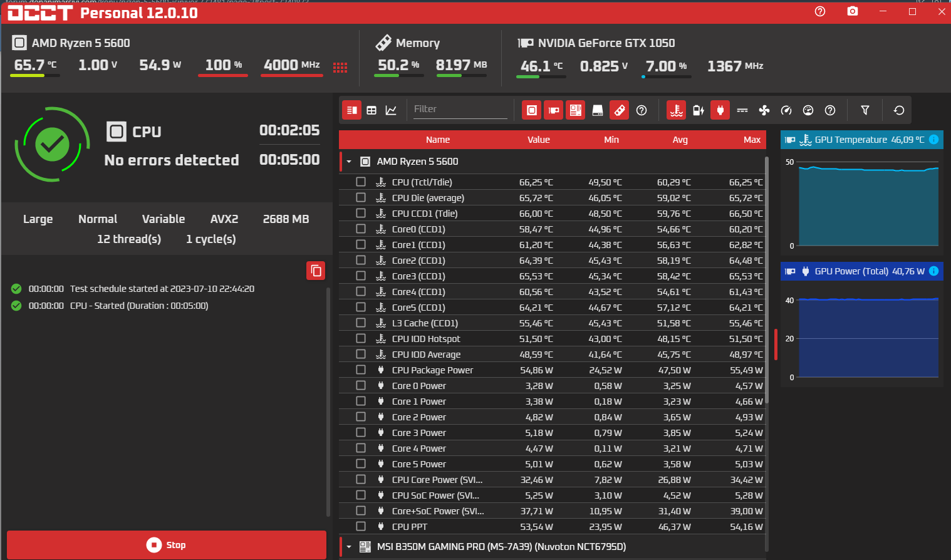Viewport: 951px width, 560px height.
Task: Toggle voltage sensor type filter
Action: coord(742,110)
